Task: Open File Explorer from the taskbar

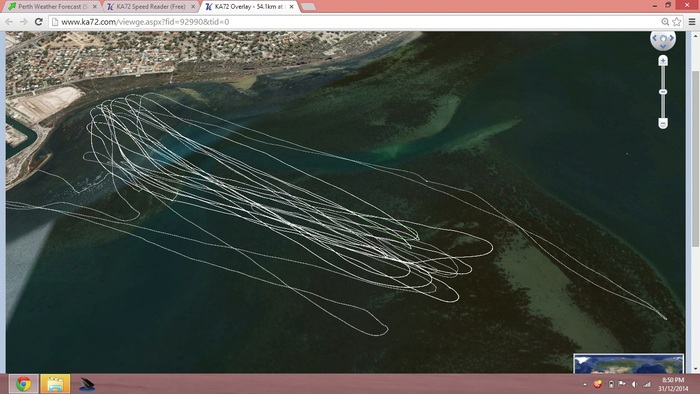Action: [55, 384]
